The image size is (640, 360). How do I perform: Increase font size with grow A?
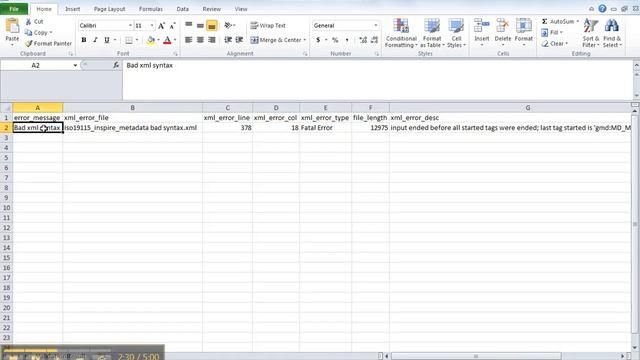click(x=161, y=26)
